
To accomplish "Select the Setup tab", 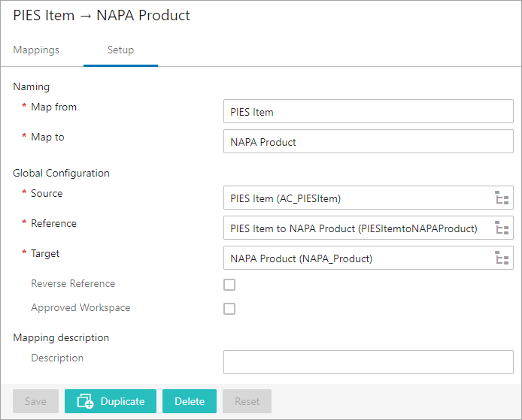I will (120, 50).
